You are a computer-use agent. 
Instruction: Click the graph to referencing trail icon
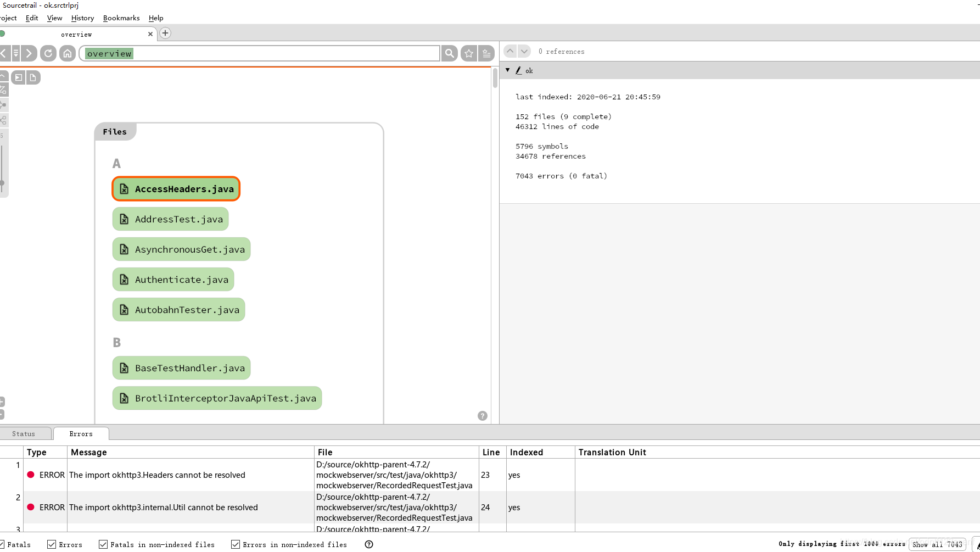(x=3, y=104)
